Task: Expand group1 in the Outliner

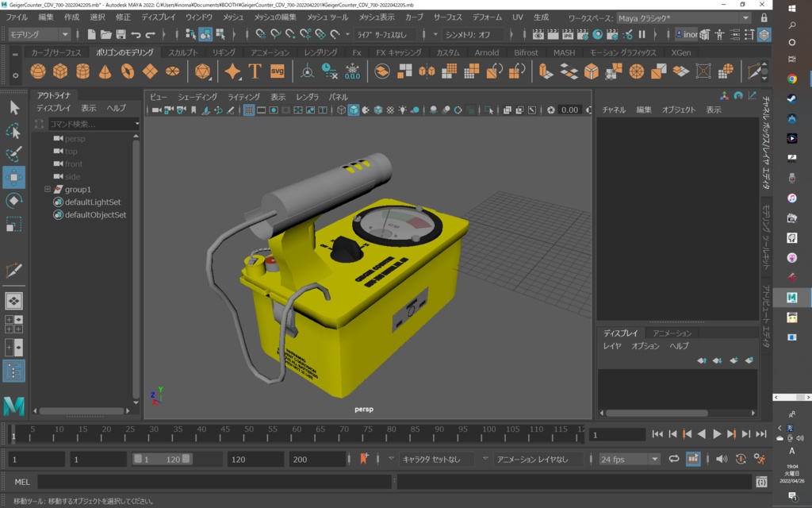Action: [49, 190]
